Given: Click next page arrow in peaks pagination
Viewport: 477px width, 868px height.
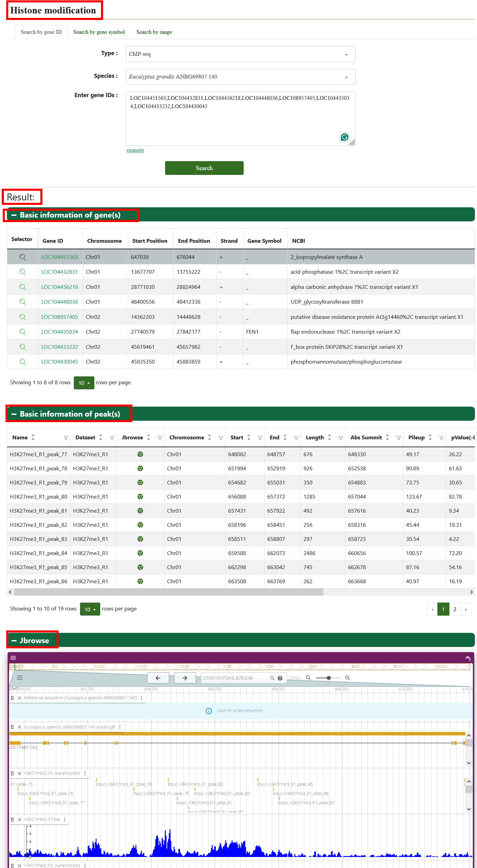Looking at the screenshot, I should tap(466, 609).
